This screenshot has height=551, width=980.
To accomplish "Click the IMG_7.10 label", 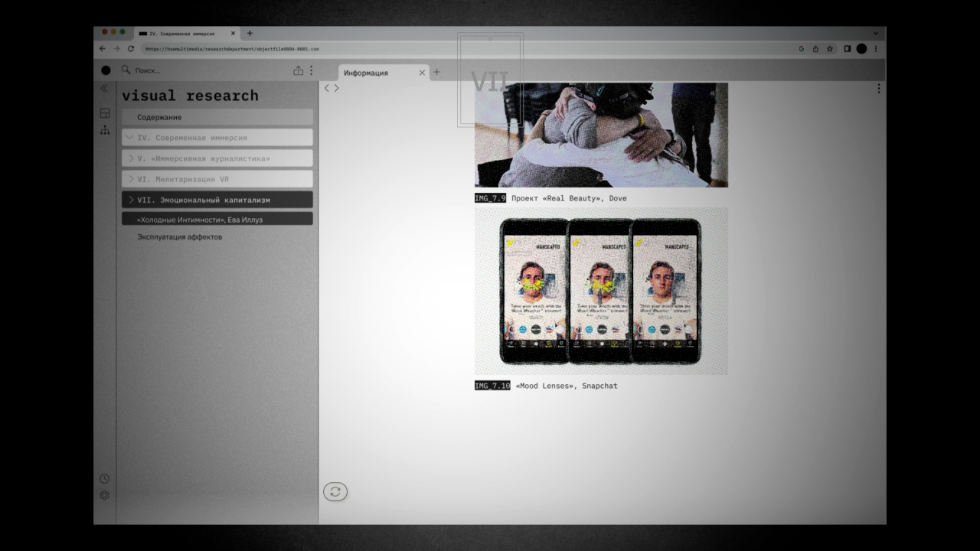I will click(x=492, y=386).
